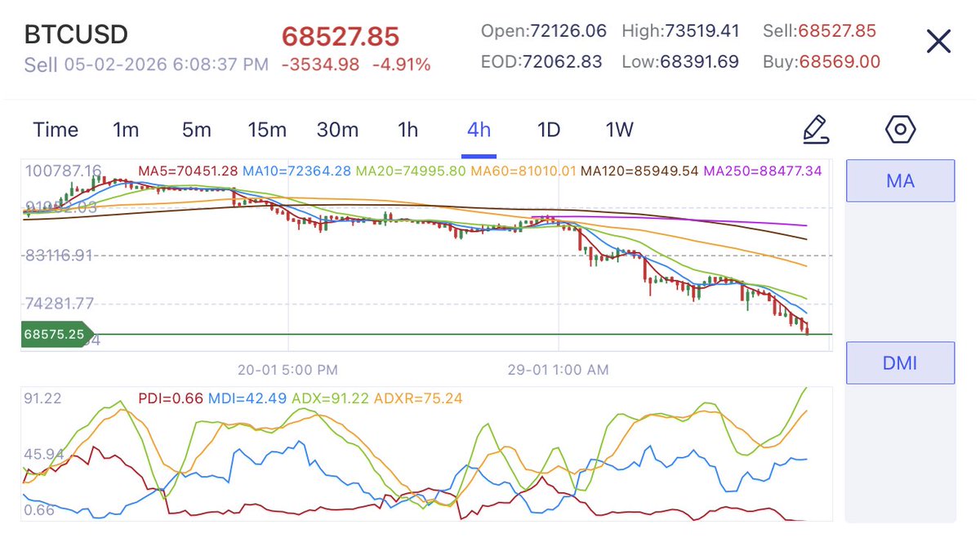Select the 1m interval
The height and width of the screenshot is (551, 980).
pyautogui.click(x=127, y=129)
